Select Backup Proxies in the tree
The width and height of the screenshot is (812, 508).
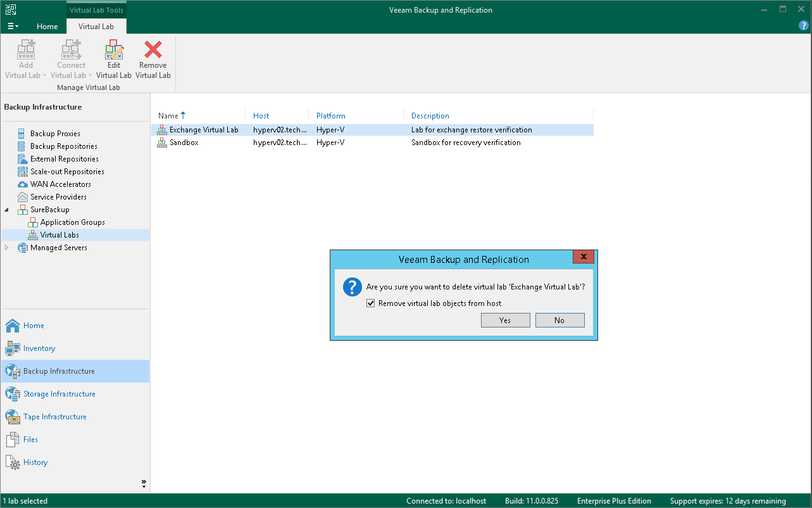pyautogui.click(x=56, y=133)
